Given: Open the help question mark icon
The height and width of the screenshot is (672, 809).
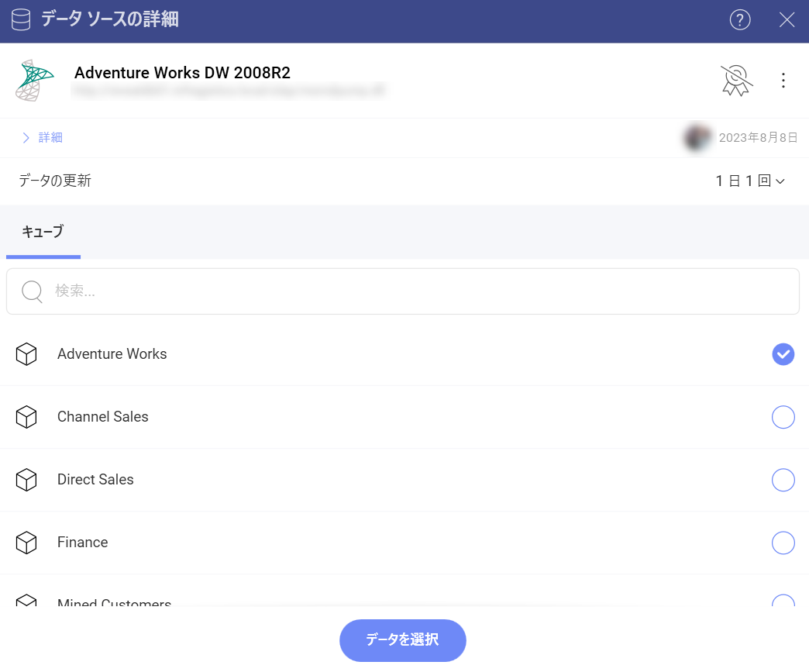Looking at the screenshot, I should click(x=739, y=20).
